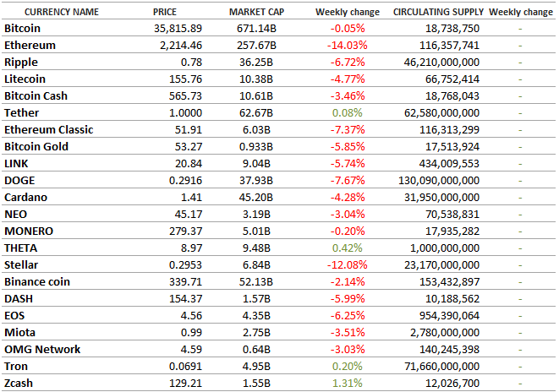Click THETA weekly change 0.42%
This screenshot has height=392, width=559.
tap(348, 248)
